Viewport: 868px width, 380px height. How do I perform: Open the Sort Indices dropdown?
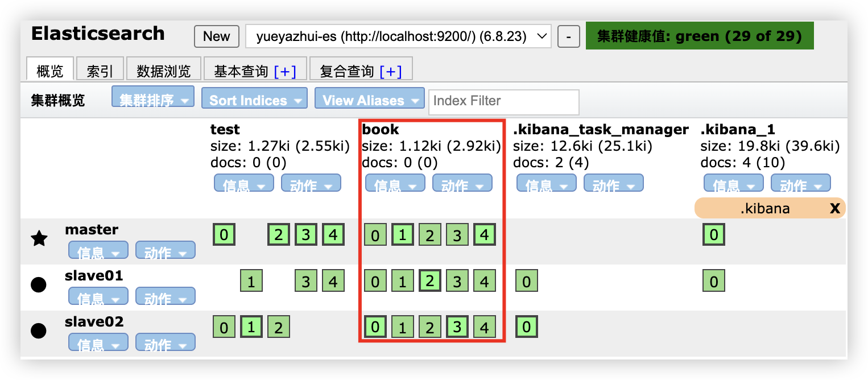(x=254, y=98)
